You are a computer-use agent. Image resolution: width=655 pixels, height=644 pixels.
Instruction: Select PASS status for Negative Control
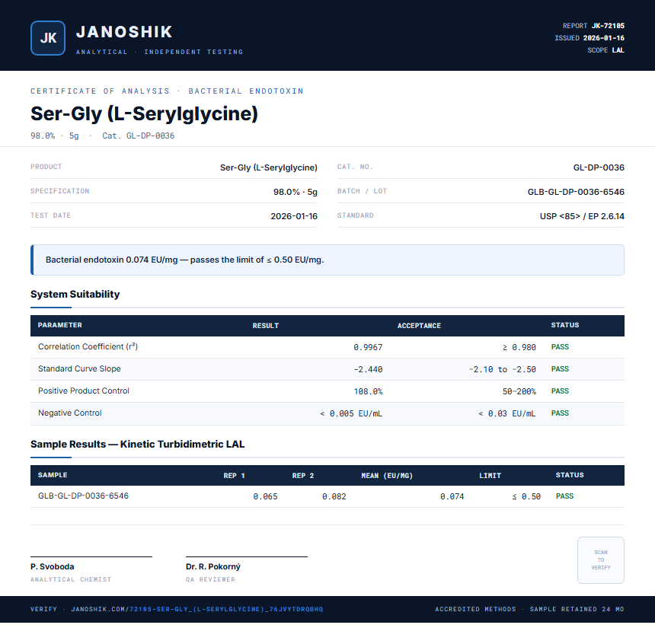click(560, 413)
